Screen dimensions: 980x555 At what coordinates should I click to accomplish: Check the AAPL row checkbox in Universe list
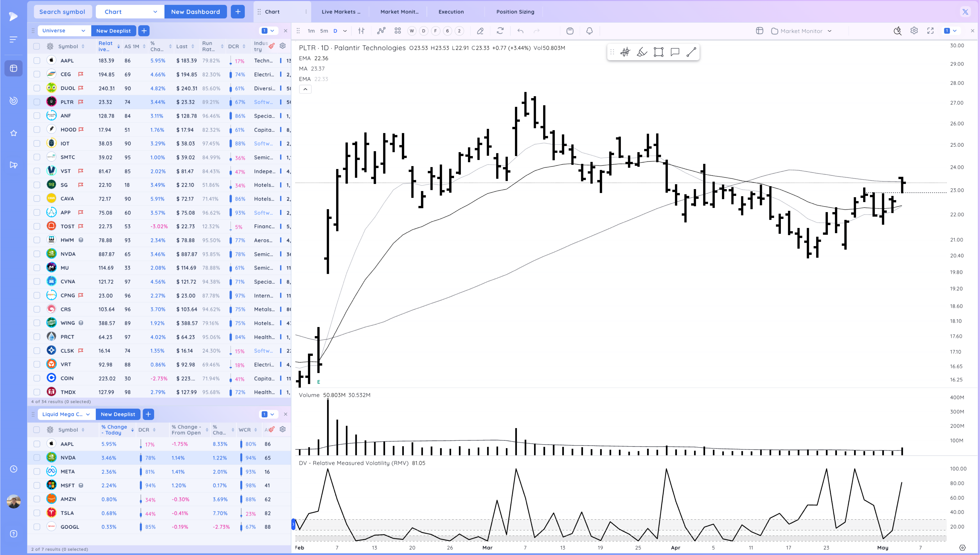coord(37,60)
